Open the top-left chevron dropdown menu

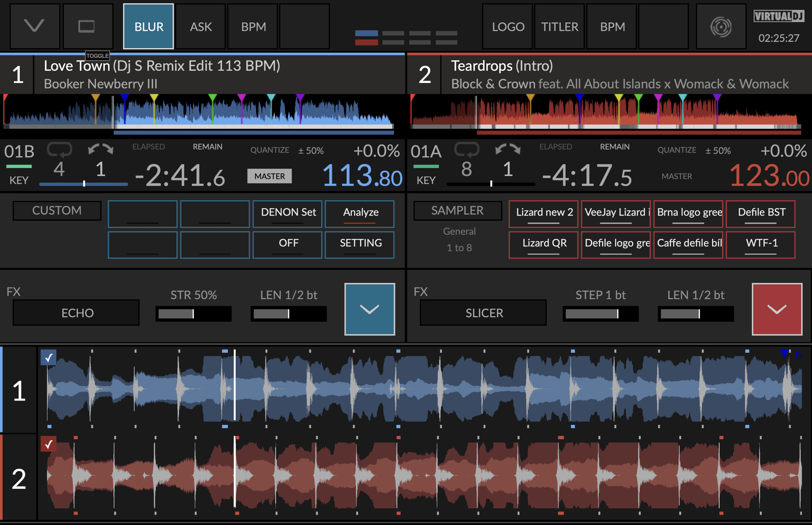35,26
